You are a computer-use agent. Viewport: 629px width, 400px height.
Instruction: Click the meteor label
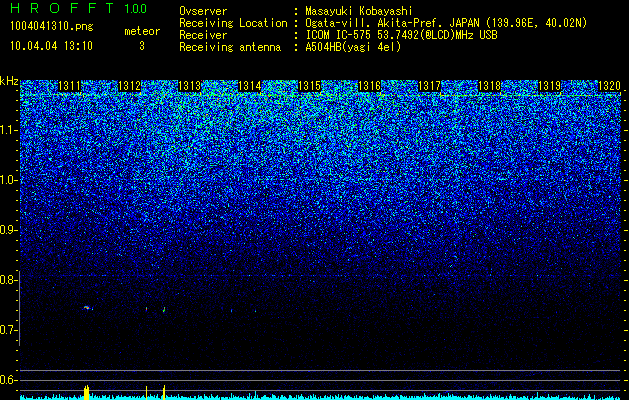[x=142, y=31]
